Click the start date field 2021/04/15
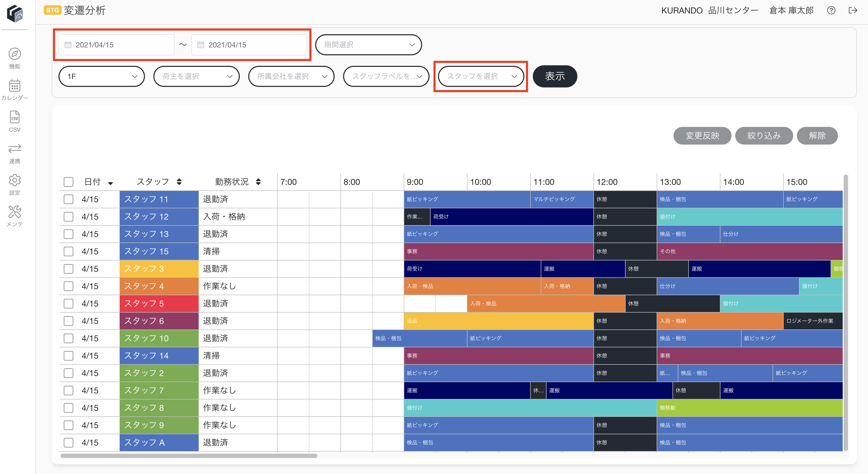 116,45
